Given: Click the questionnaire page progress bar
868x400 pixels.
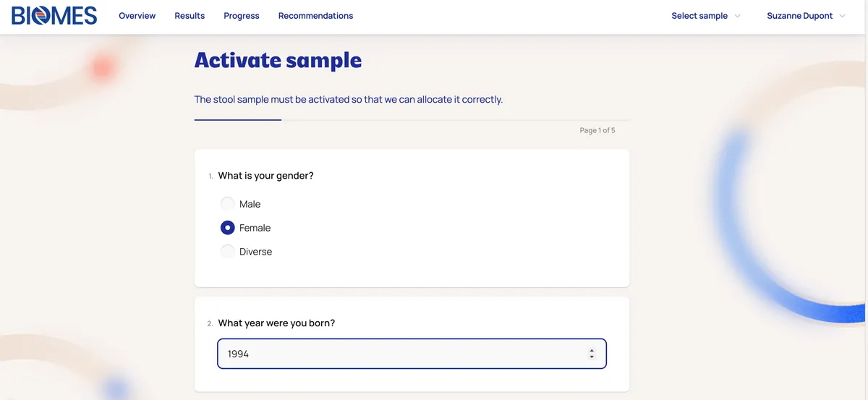Looking at the screenshot, I should coord(412,120).
